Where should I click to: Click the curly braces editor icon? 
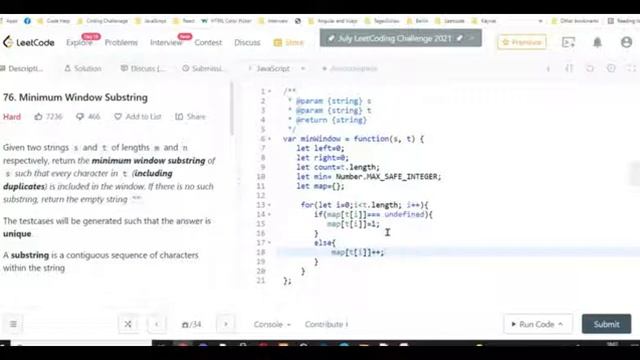(x=569, y=69)
